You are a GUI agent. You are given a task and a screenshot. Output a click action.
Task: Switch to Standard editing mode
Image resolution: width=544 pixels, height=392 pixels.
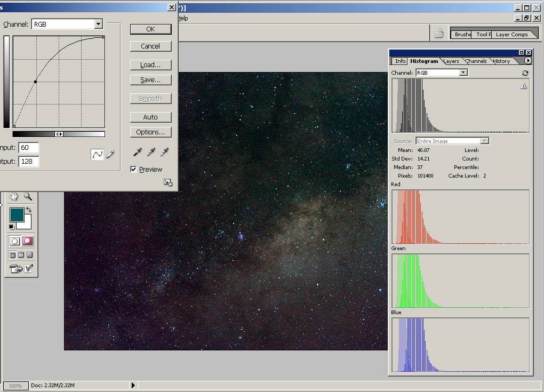point(15,241)
